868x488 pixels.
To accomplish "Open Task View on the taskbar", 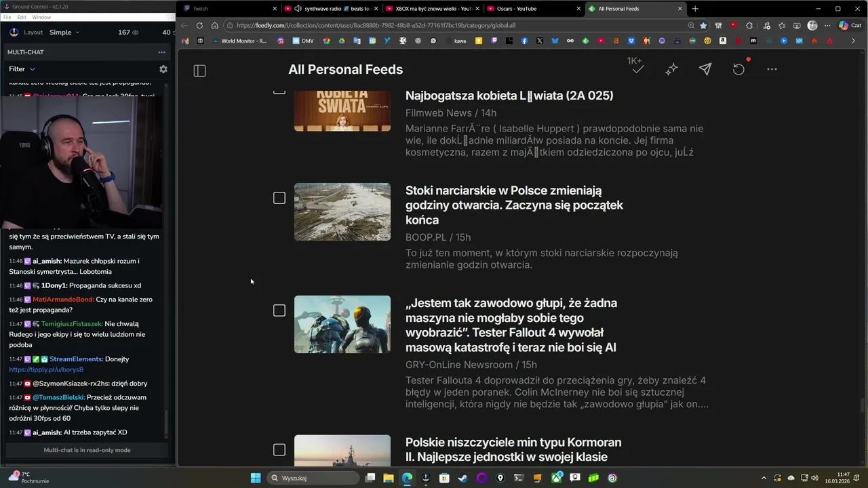I will pyautogui.click(x=370, y=478).
